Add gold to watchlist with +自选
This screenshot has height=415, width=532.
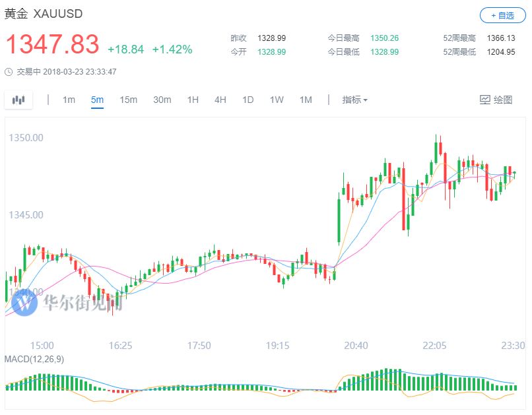tap(502, 16)
